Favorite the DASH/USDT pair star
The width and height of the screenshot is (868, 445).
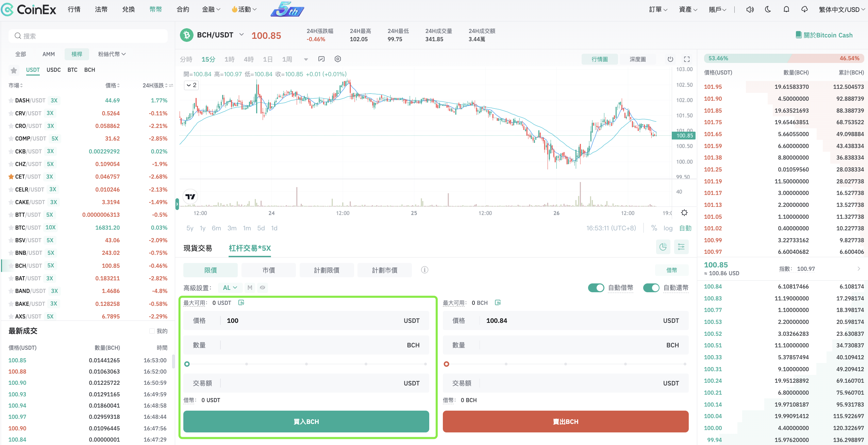[x=11, y=100]
